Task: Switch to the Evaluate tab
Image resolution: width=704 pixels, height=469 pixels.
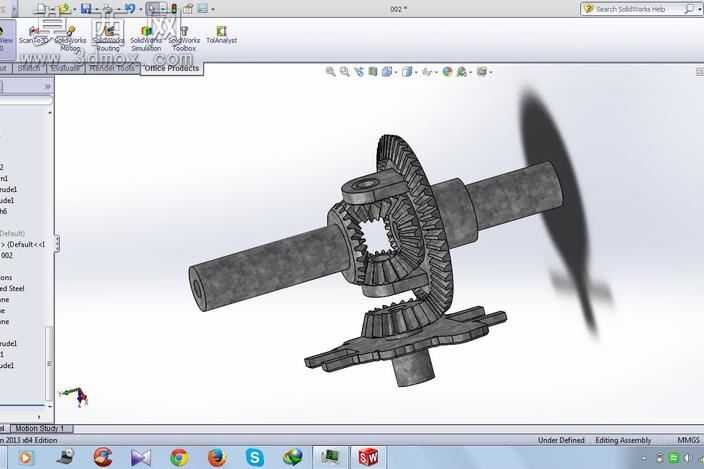Action: click(x=66, y=68)
